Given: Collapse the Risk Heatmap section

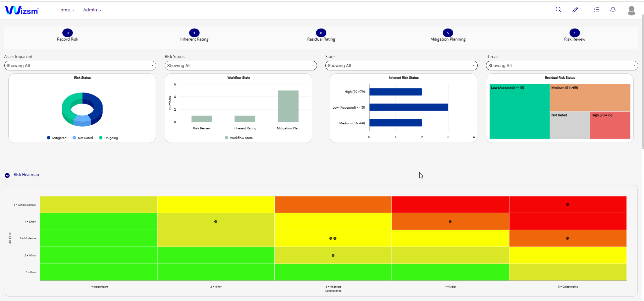Looking at the screenshot, I should point(7,175).
